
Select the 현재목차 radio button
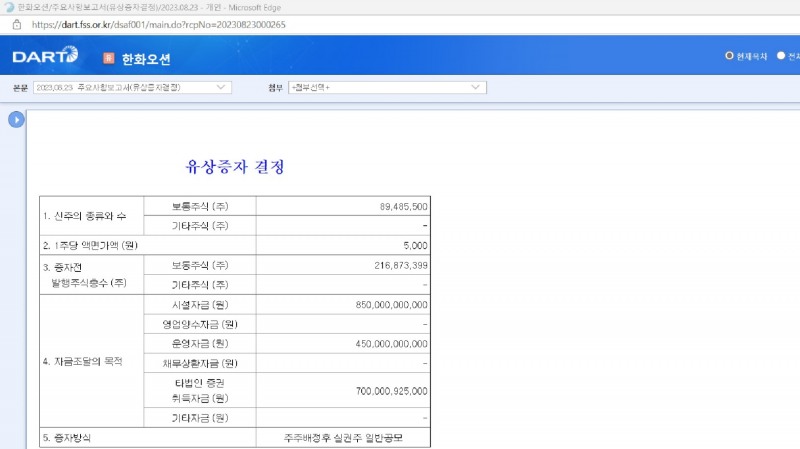pyautogui.click(x=729, y=56)
